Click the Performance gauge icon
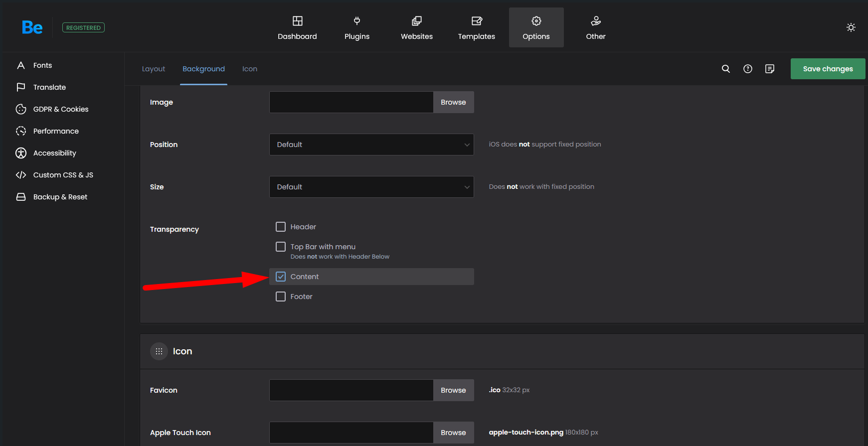 coord(21,131)
